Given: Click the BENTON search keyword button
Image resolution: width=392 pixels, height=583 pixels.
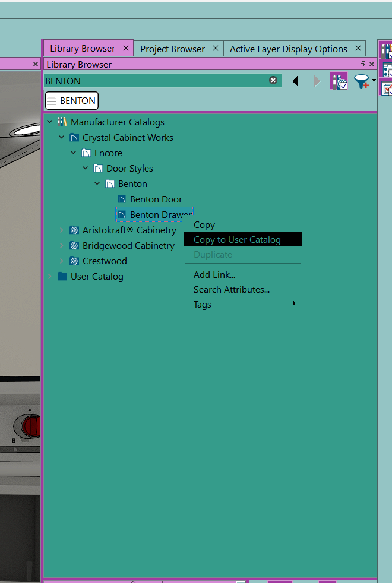Looking at the screenshot, I should 72,101.
